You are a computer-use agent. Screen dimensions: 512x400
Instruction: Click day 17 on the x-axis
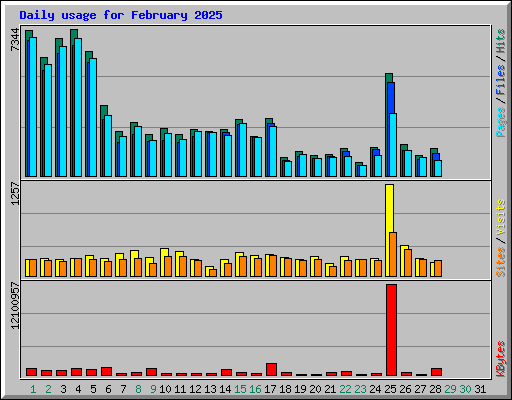click(270, 389)
